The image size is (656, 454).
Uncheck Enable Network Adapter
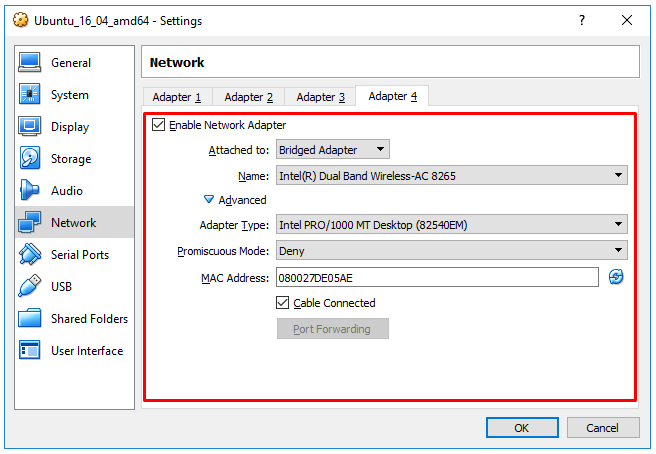coord(158,125)
